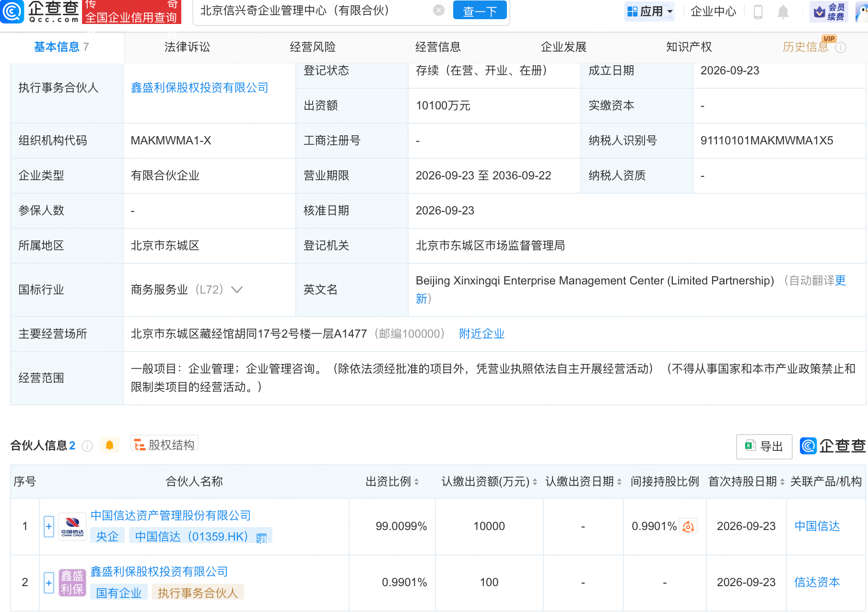Open 历史信息 VIP tab
Image resolution: width=868 pixels, height=613 pixels.
(806, 47)
